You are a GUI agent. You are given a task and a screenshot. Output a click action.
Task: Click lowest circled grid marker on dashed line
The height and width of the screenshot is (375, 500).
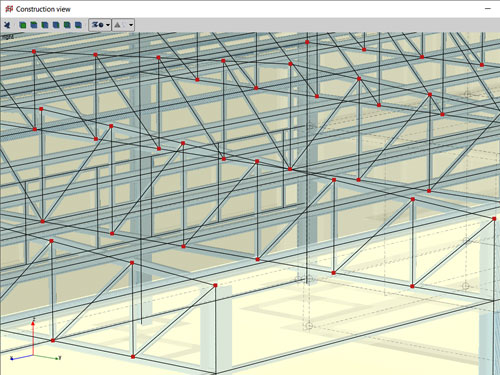[309, 326]
